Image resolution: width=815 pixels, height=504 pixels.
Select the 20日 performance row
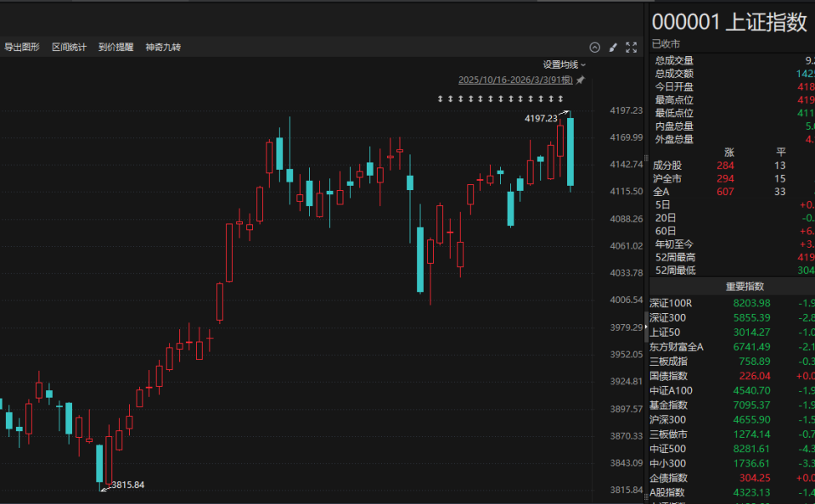pos(733,218)
